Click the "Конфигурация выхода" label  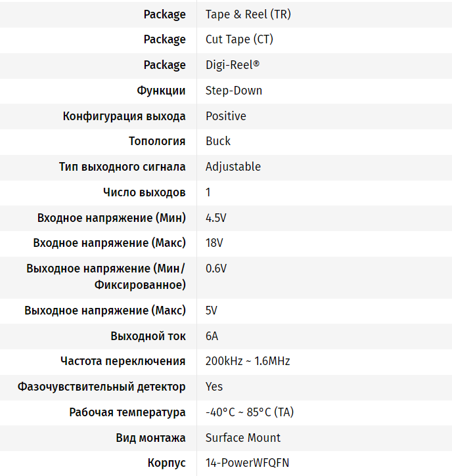[124, 116]
